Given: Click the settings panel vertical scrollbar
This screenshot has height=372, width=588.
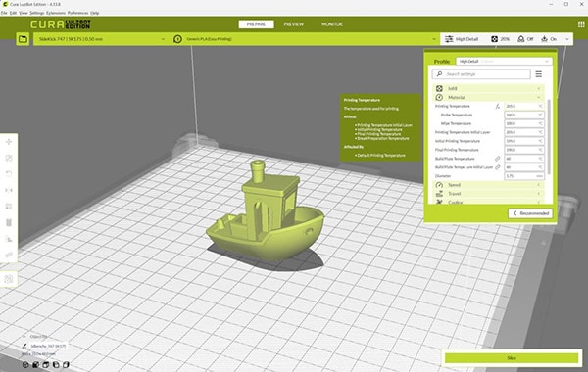Looking at the screenshot, I should (x=550, y=137).
